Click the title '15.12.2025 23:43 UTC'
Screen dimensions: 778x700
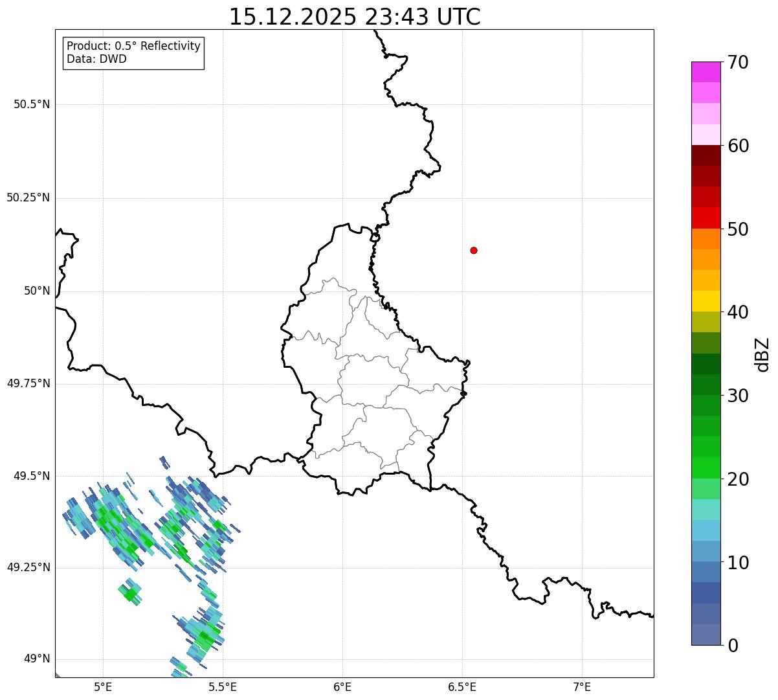pyautogui.click(x=355, y=17)
